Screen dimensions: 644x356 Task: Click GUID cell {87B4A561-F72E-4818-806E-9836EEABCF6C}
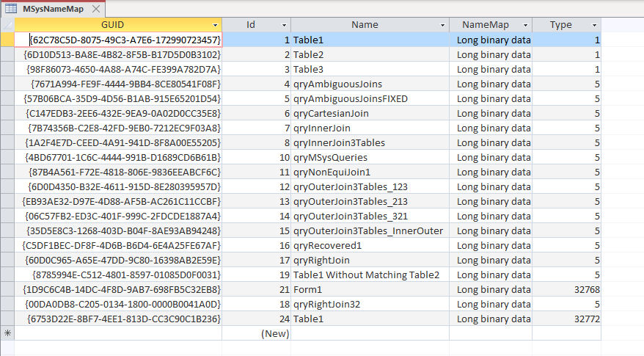click(118, 172)
